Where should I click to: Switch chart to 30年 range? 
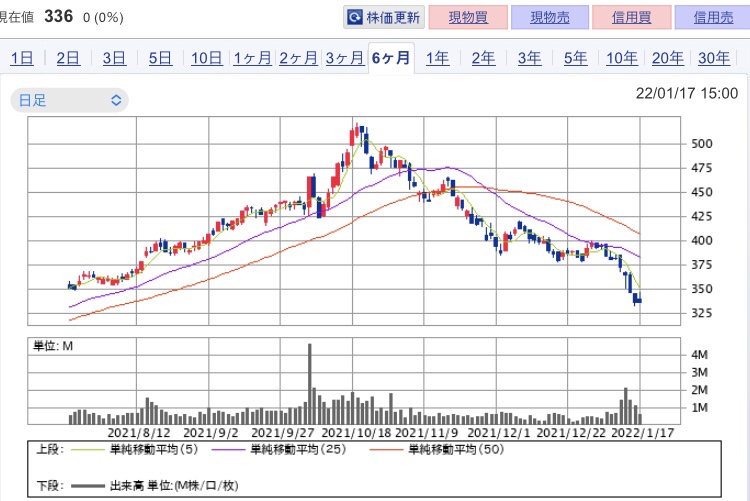714,58
